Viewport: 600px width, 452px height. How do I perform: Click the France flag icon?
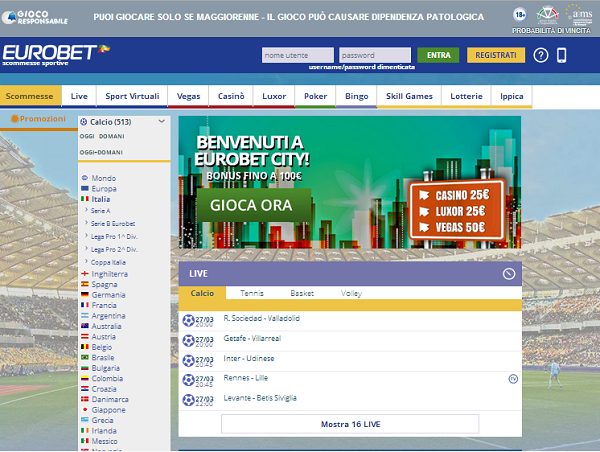coord(85,305)
